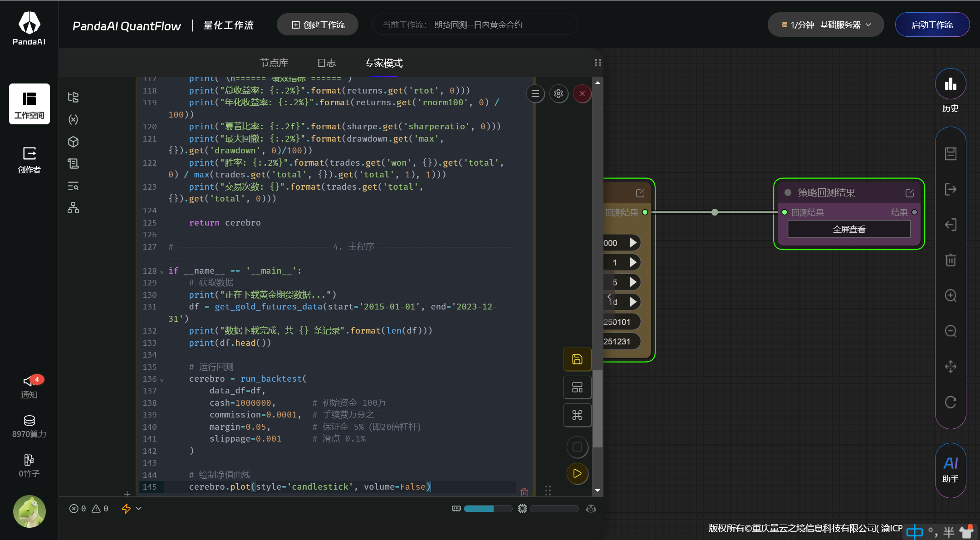
Task: Zoom out on the canvas
Action: coord(951,331)
